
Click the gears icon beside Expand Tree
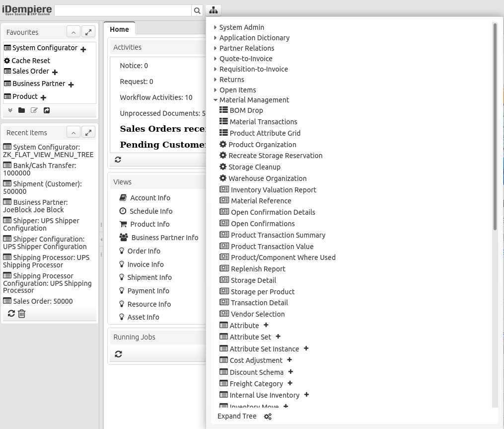click(268, 417)
